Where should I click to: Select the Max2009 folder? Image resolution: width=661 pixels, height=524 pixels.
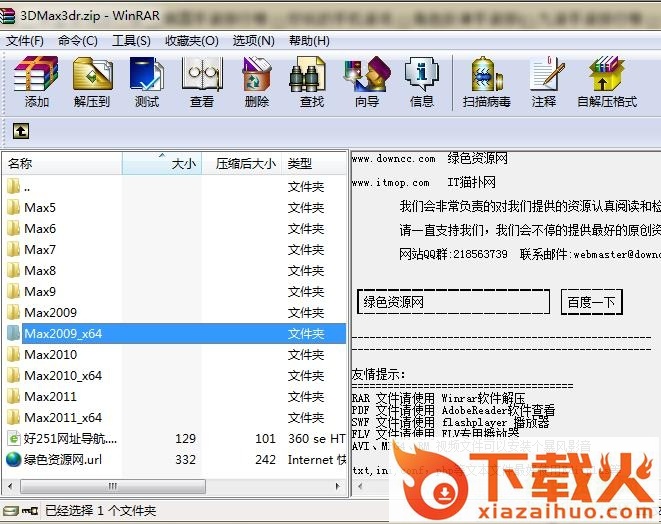click(x=173, y=312)
